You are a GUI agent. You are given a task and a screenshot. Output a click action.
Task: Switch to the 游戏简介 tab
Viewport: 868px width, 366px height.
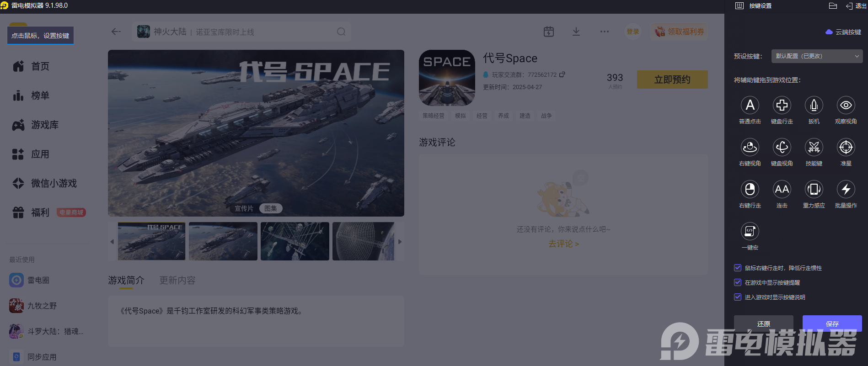pyautogui.click(x=126, y=280)
